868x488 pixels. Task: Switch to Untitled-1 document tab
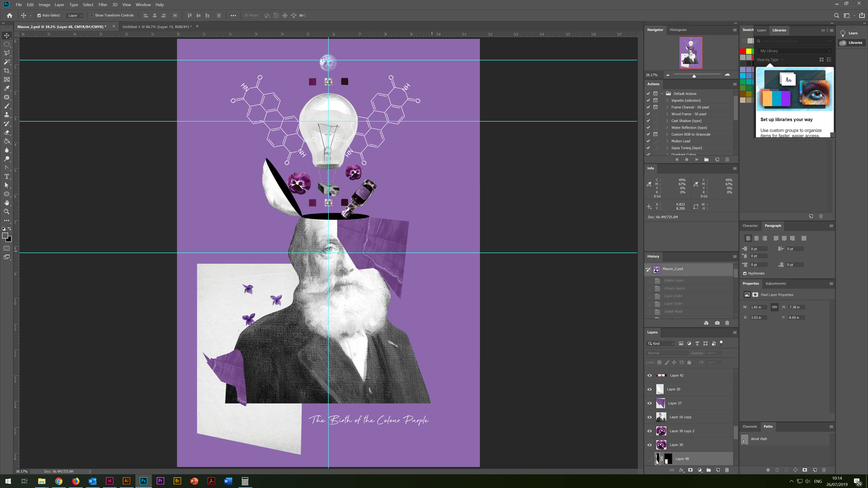(x=157, y=27)
